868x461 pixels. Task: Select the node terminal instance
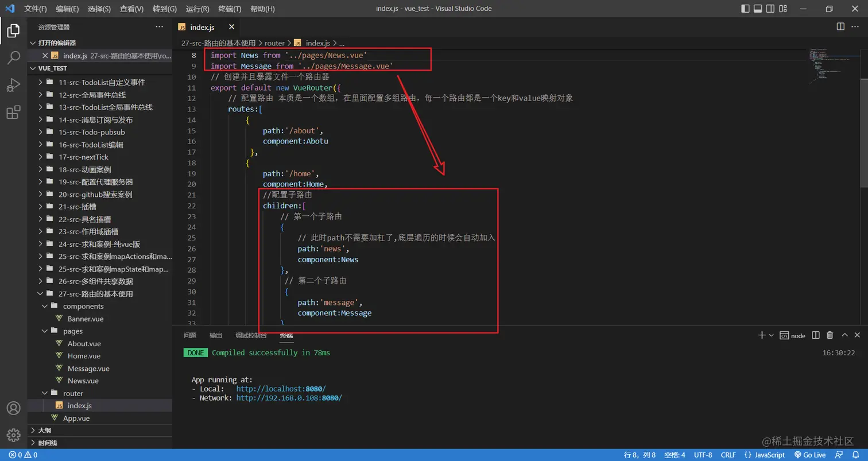793,336
